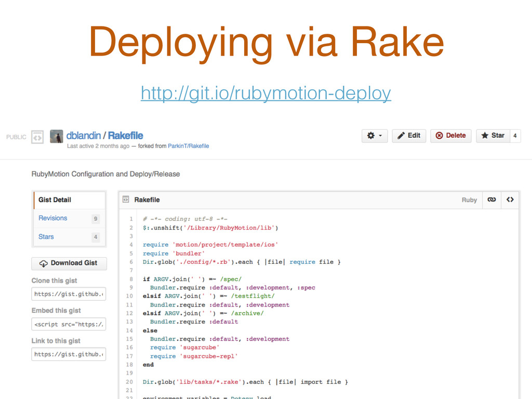532x399 pixels.
Task: Click the Stars count badge 4 in sidebar
Action: click(96, 237)
